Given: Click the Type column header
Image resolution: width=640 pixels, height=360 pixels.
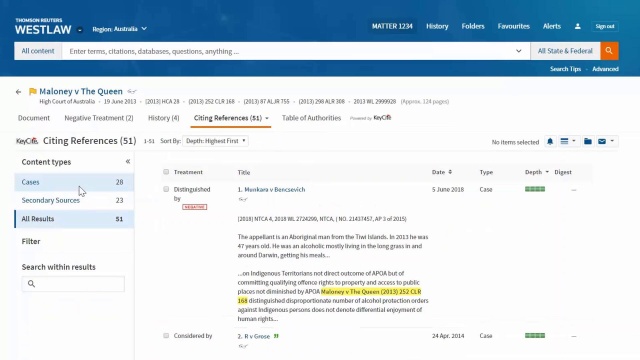Looking at the screenshot, I should [486, 172].
